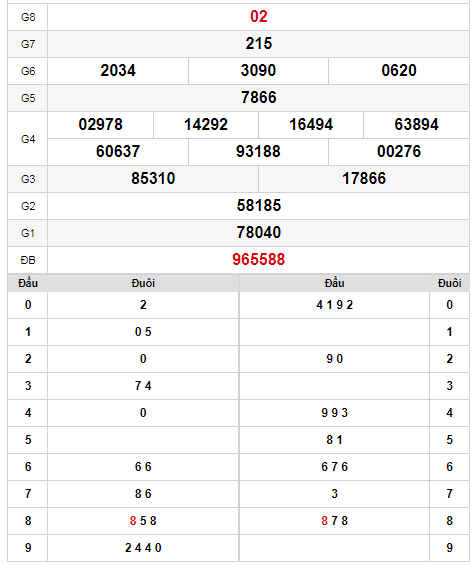This screenshot has width=473, height=566.
Task: Click the G4 number 00276
Action: tap(399, 152)
